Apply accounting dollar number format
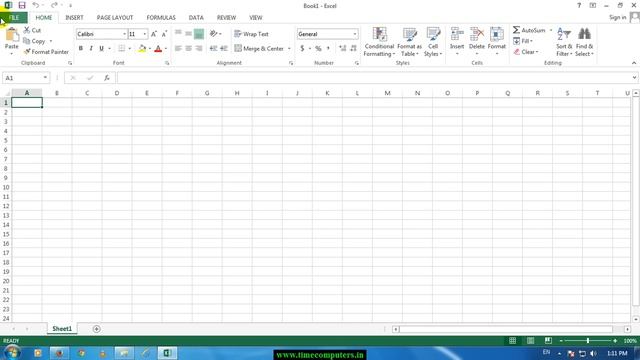Image resolution: width=640 pixels, height=360 pixels. (302, 49)
